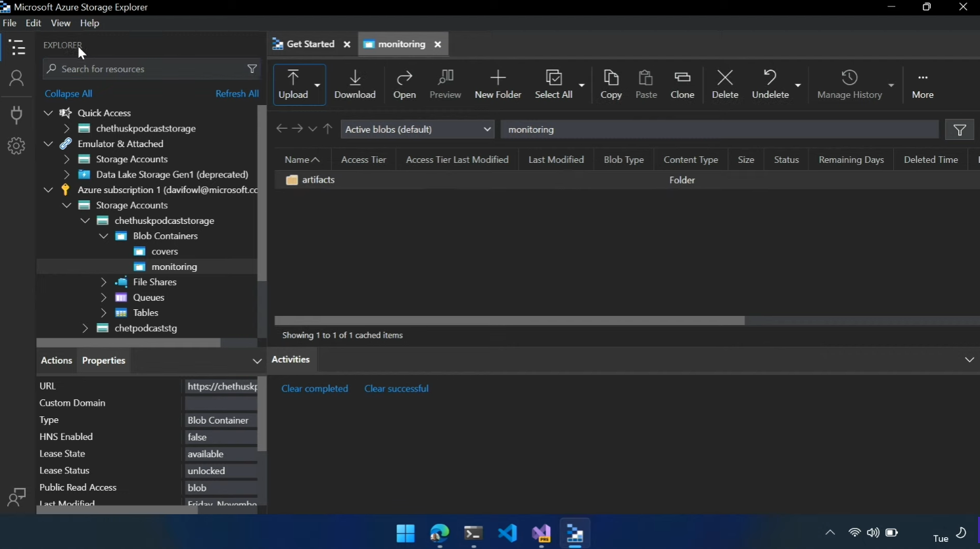Expand the File Shares tree node
Screen dimensions: 980x549
(x=104, y=282)
